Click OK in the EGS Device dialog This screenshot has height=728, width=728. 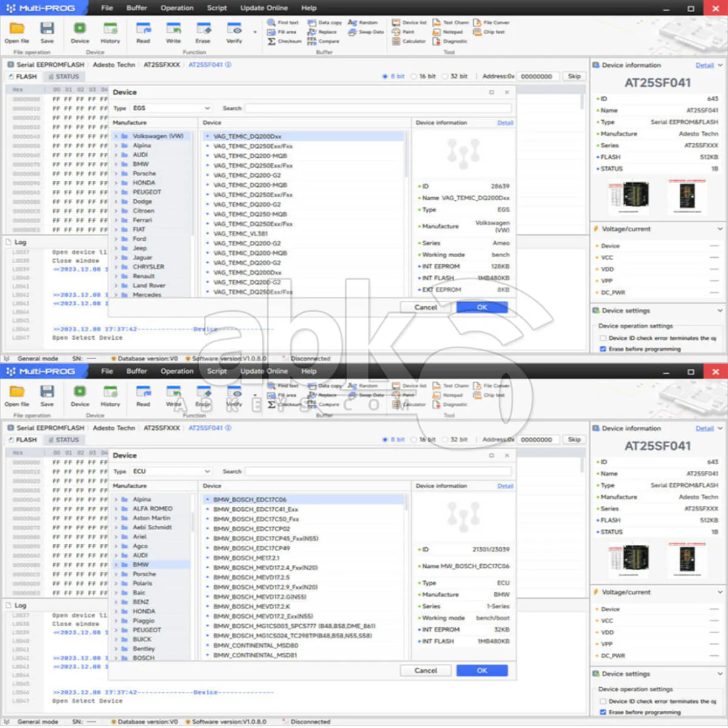pos(482,308)
